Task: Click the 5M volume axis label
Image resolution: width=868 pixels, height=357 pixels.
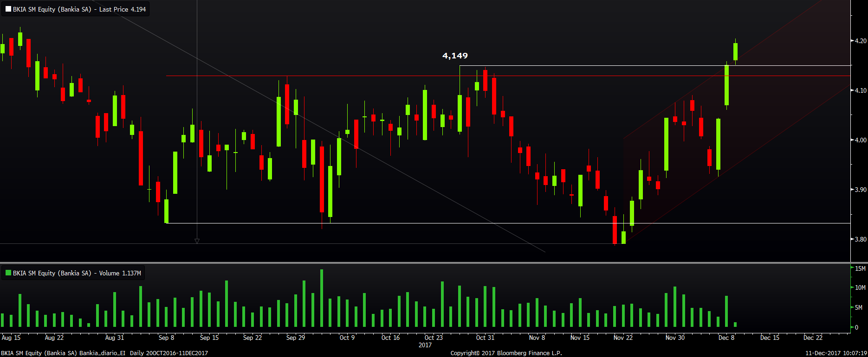Action: pyautogui.click(x=859, y=307)
